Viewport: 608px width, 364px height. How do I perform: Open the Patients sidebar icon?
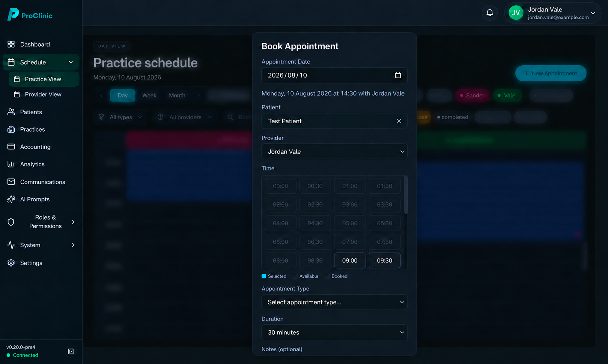(11, 112)
